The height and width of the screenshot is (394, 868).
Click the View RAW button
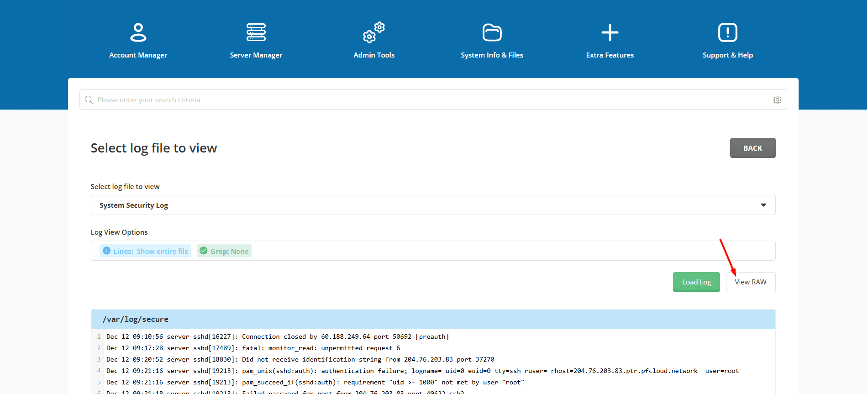click(x=750, y=282)
